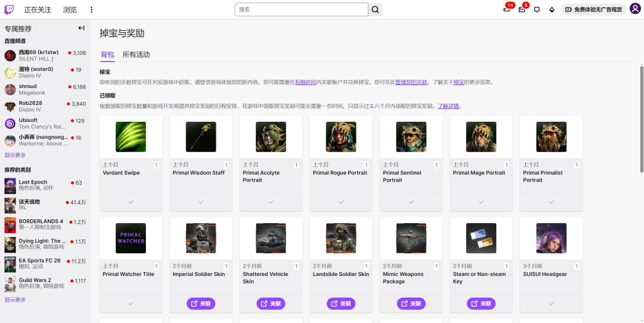644x323 pixels.
Task: Open notifications inbox with 14 badge
Action: [507, 9]
